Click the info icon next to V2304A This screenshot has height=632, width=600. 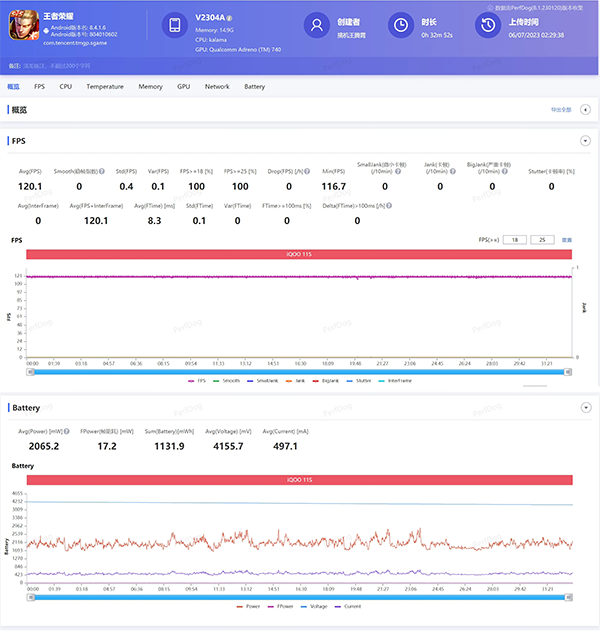(x=230, y=18)
